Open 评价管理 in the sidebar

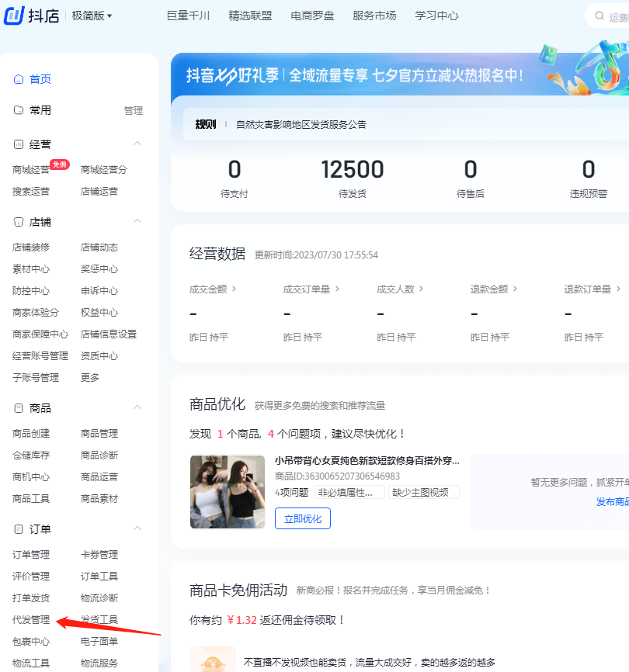(31, 577)
